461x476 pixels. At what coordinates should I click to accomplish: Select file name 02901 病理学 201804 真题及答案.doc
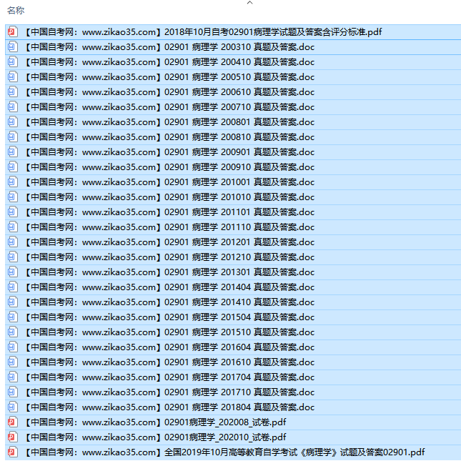239,407
